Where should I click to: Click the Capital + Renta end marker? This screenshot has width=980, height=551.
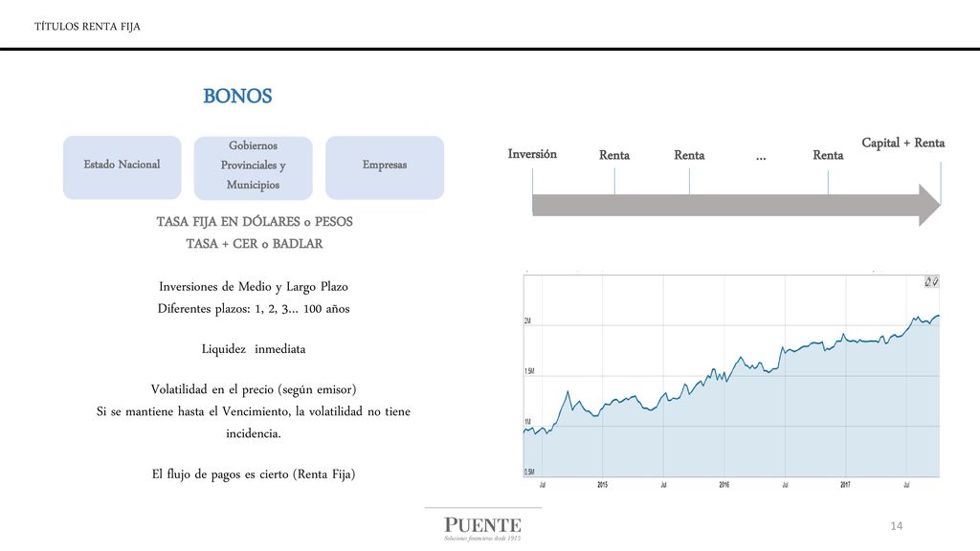pyautogui.click(x=903, y=143)
